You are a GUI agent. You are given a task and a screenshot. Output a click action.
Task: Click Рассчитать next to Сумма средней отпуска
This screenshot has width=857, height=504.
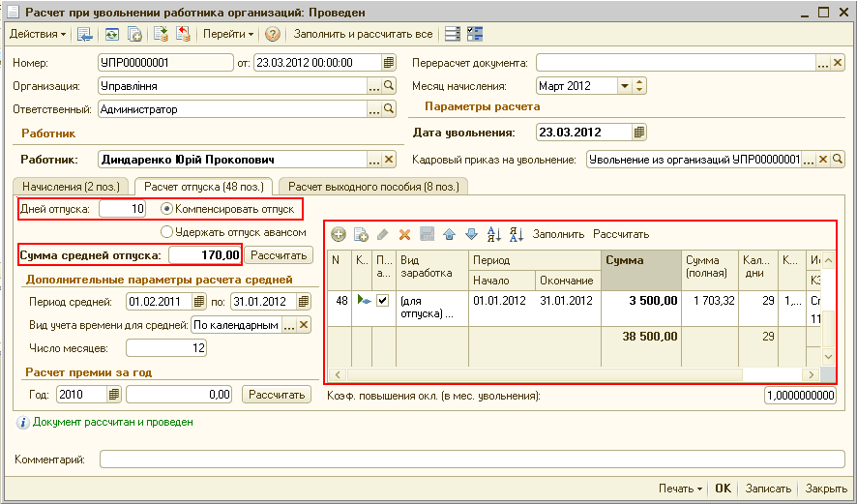pyautogui.click(x=279, y=255)
